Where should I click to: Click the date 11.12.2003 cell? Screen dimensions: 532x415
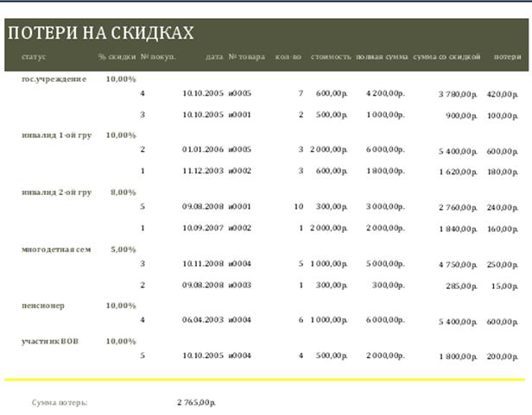click(x=203, y=171)
